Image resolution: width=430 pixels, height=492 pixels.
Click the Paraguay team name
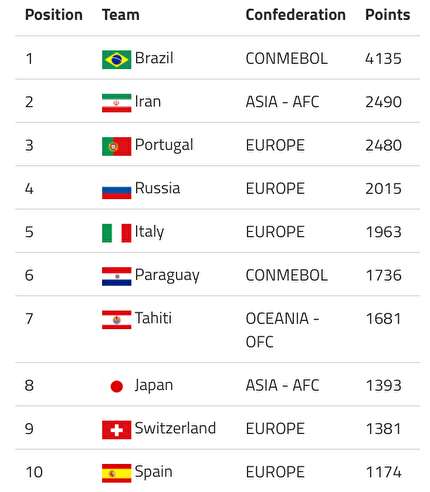[167, 276]
